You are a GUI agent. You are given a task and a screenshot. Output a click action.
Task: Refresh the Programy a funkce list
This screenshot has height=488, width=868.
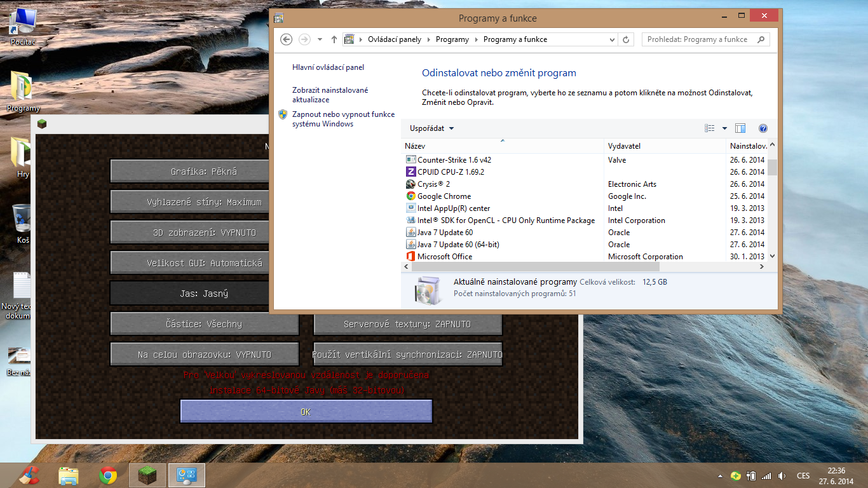pos(627,39)
